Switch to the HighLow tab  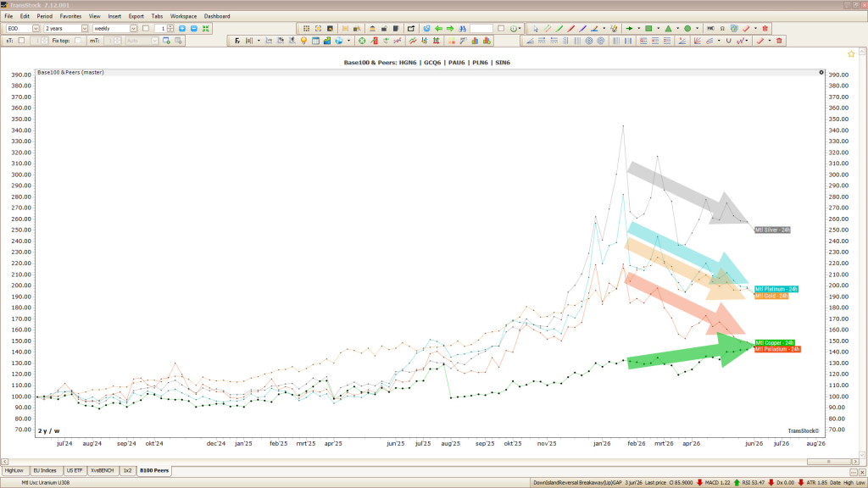coord(14,470)
